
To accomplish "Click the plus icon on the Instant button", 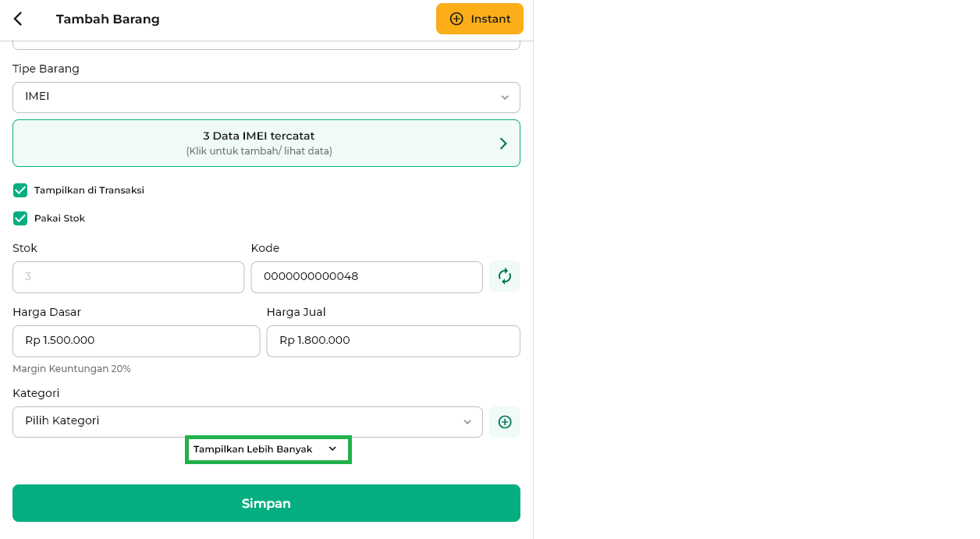I will click(456, 19).
